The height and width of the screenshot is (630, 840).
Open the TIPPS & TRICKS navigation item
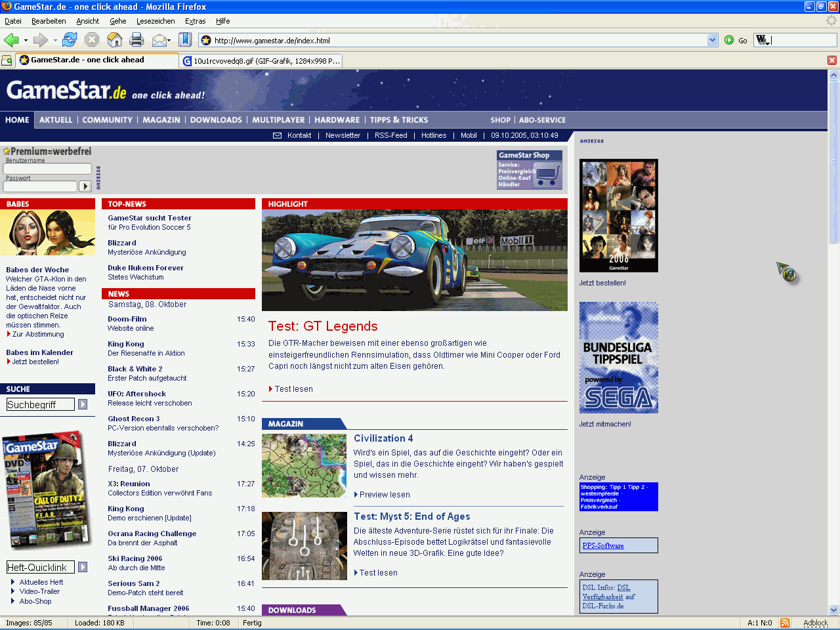point(399,120)
